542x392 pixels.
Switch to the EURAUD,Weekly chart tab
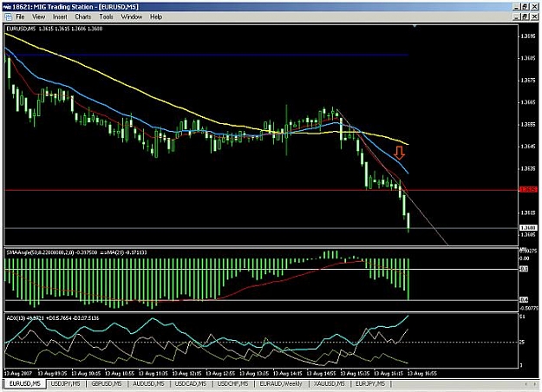(281, 383)
